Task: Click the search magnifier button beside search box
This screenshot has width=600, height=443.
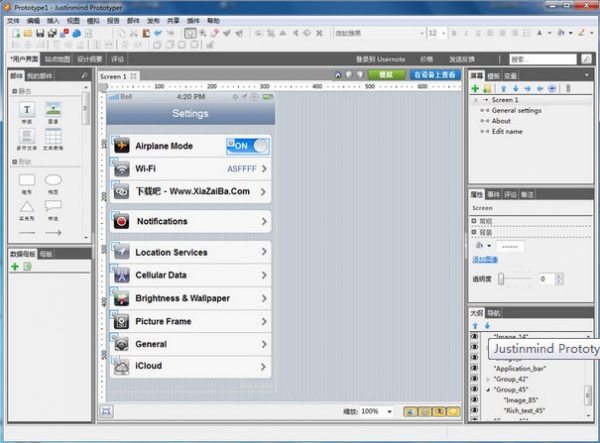Action: [x=586, y=59]
